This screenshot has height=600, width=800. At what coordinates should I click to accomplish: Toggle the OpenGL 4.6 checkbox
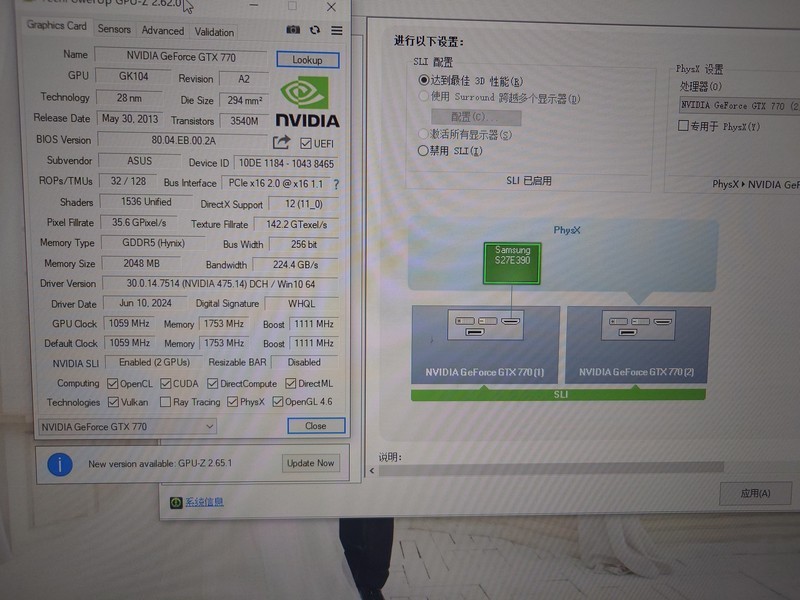click(278, 403)
